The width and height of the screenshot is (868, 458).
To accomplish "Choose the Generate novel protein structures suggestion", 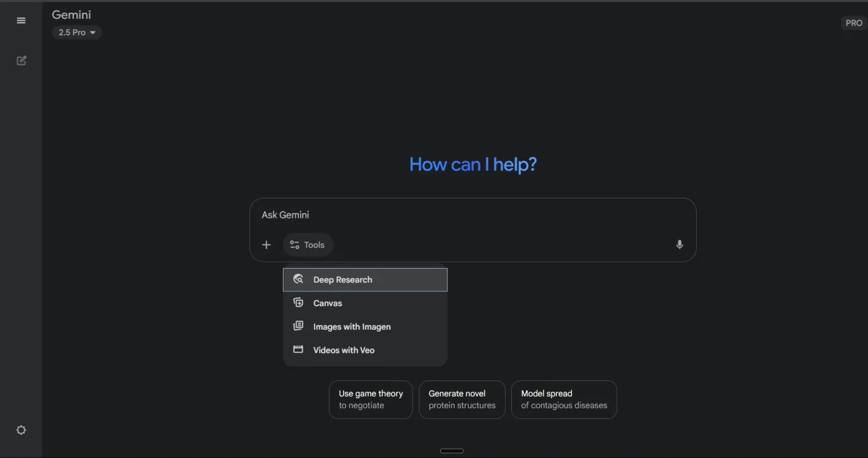I will pyautogui.click(x=462, y=399).
